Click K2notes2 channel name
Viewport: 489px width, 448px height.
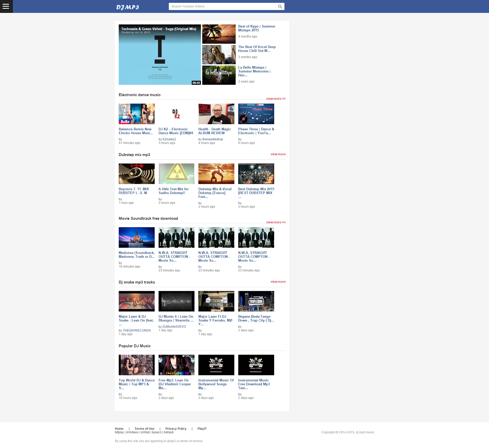click(x=169, y=139)
